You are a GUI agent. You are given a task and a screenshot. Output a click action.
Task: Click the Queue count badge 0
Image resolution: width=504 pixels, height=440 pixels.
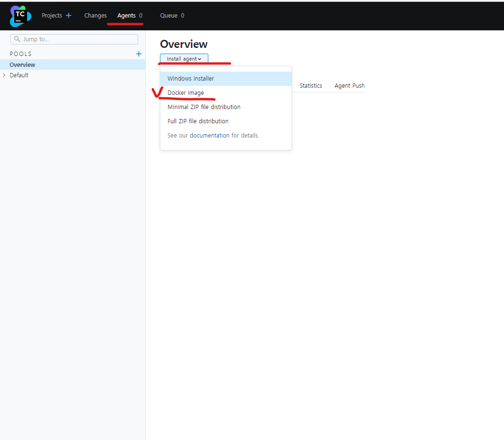[183, 16]
